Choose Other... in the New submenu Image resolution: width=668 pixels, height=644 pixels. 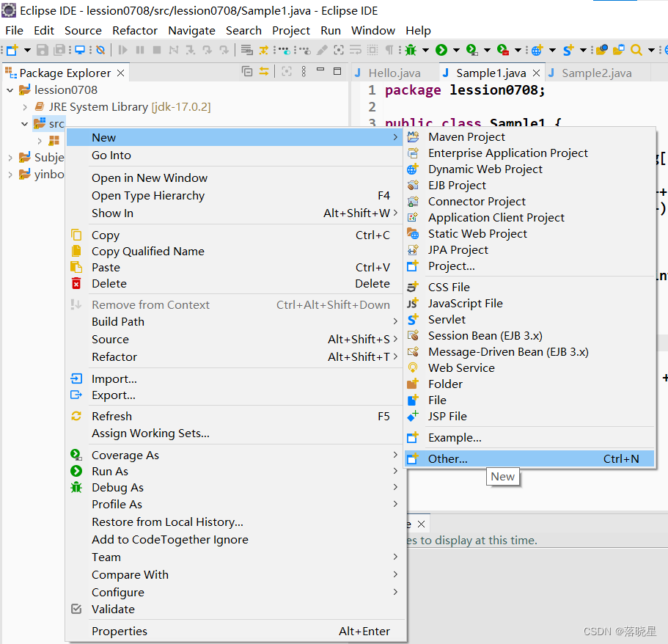(x=529, y=458)
